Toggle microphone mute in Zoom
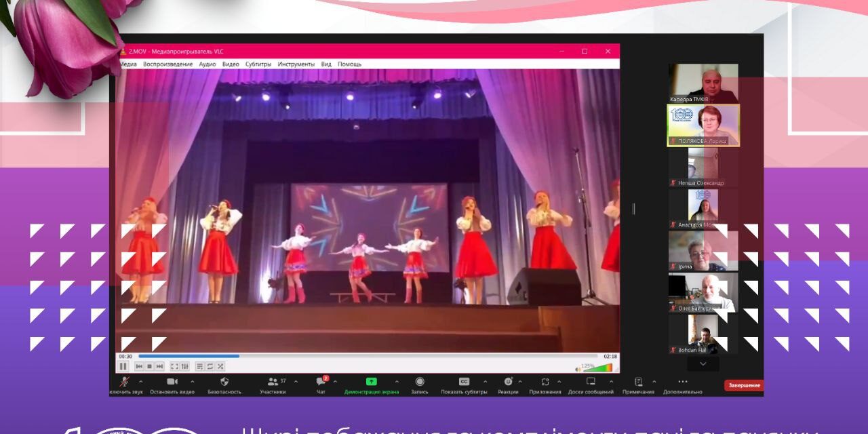Viewport: 868px width, 434px height. [x=124, y=382]
